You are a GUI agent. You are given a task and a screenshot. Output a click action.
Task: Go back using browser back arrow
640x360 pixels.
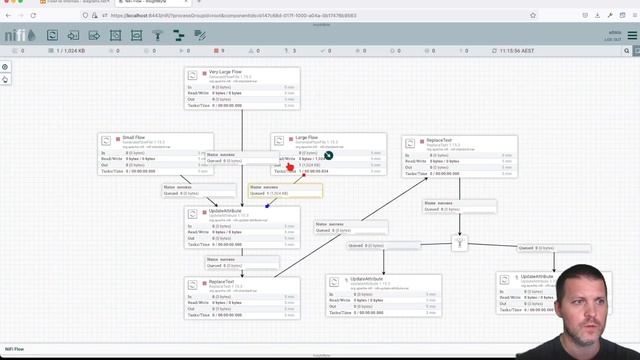click(9, 16)
